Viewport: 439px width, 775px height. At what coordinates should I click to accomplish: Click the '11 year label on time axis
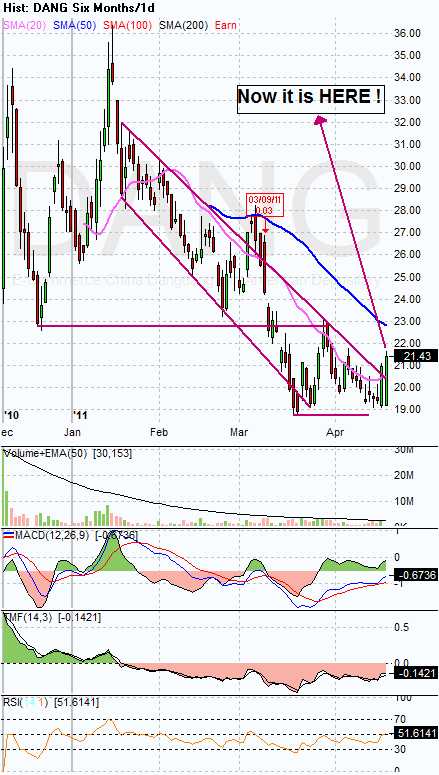(x=80, y=414)
